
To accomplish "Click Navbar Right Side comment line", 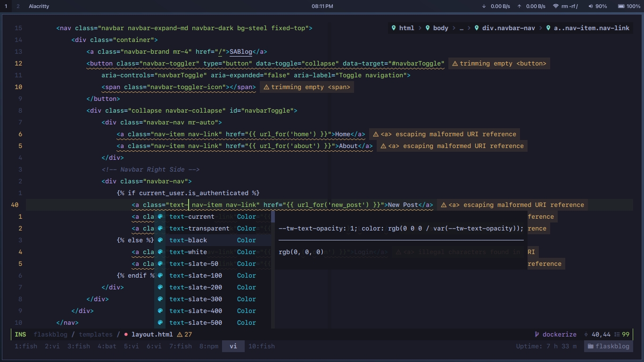I will [x=150, y=169].
